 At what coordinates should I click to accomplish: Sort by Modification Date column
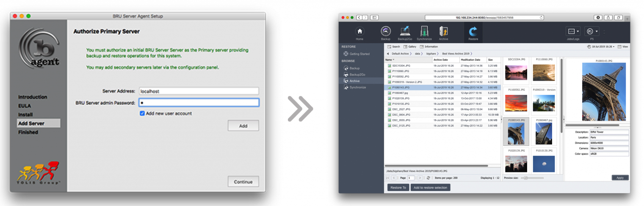pyautogui.click(x=473, y=60)
